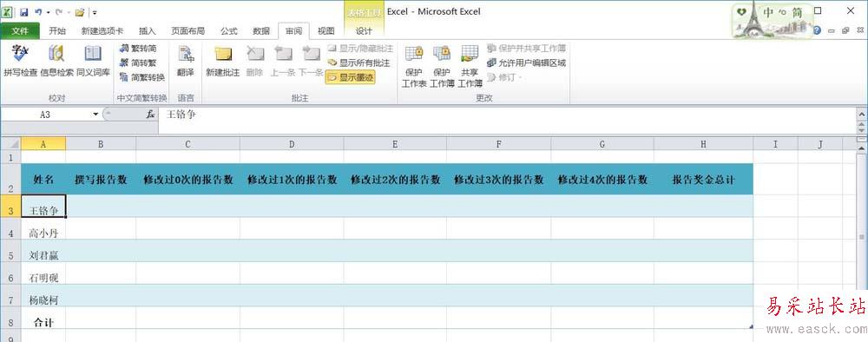The image size is (868, 342).
Task: Expand Customize Quick Access Toolbar dropdown
Action: [x=95, y=12]
